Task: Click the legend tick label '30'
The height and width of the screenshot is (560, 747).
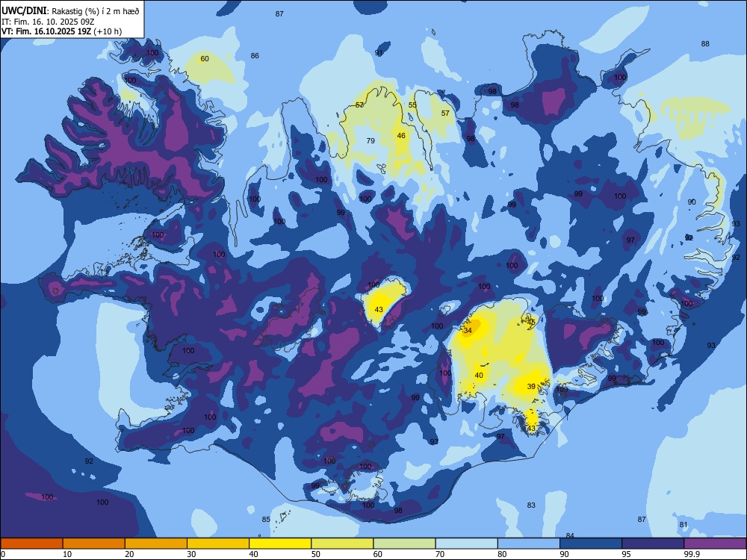Action: (x=191, y=554)
